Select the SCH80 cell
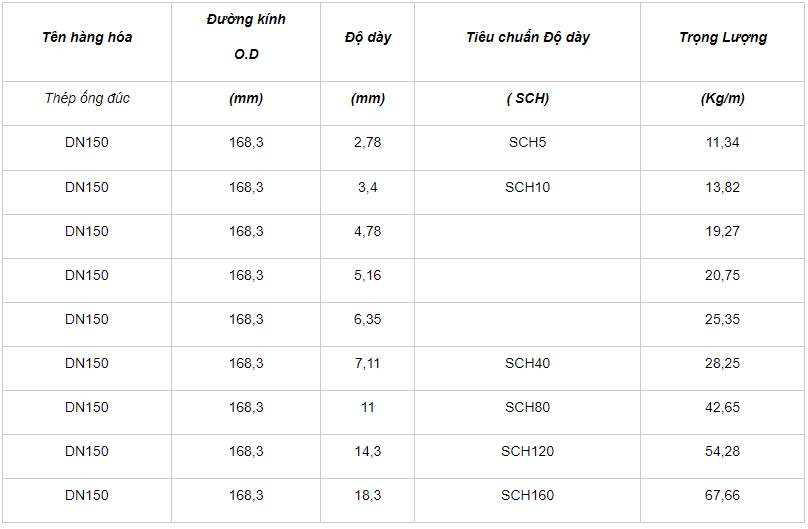The height and width of the screenshot is (529, 808). tap(527, 407)
